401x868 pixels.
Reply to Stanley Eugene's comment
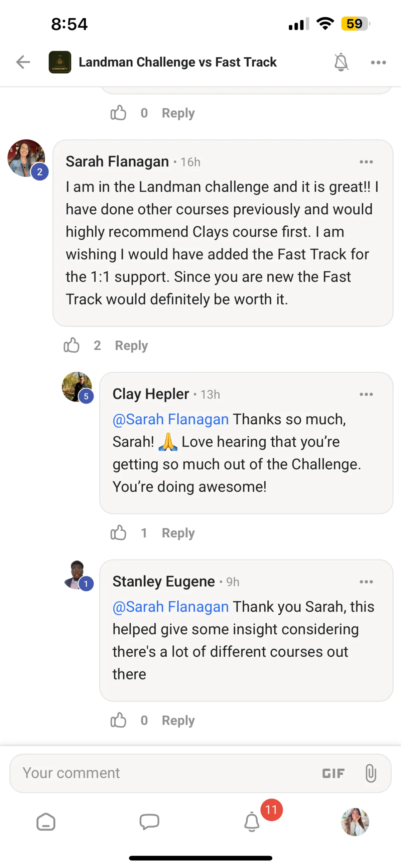(x=178, y=720)
